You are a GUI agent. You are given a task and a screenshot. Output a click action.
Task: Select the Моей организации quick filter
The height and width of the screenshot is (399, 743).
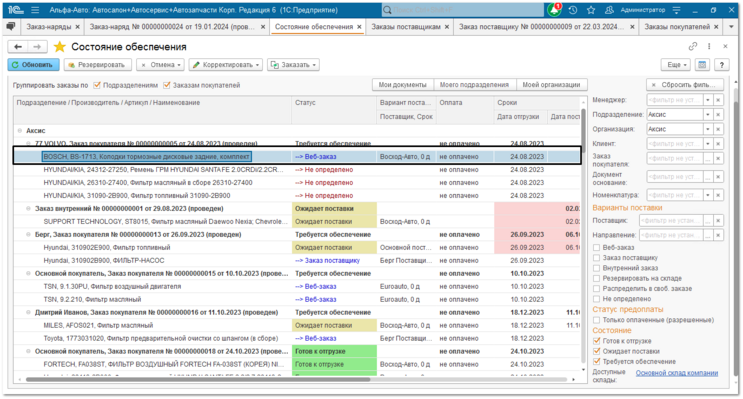pos(552,85)
